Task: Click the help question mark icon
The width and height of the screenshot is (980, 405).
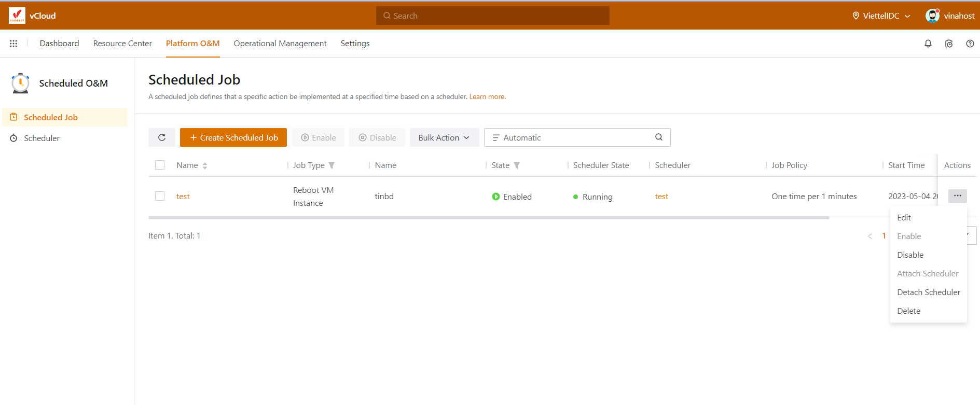Action: pos(970,44)
